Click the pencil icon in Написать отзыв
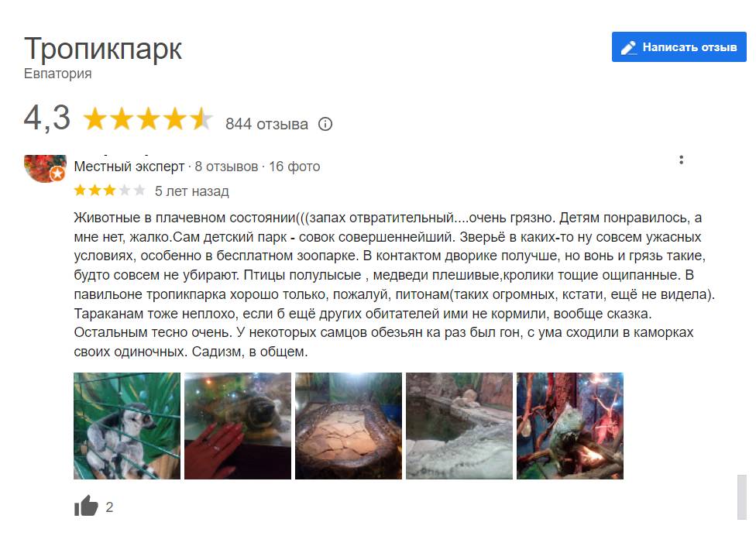The width and height of the screenshot is (756, 536). (628, 47)
